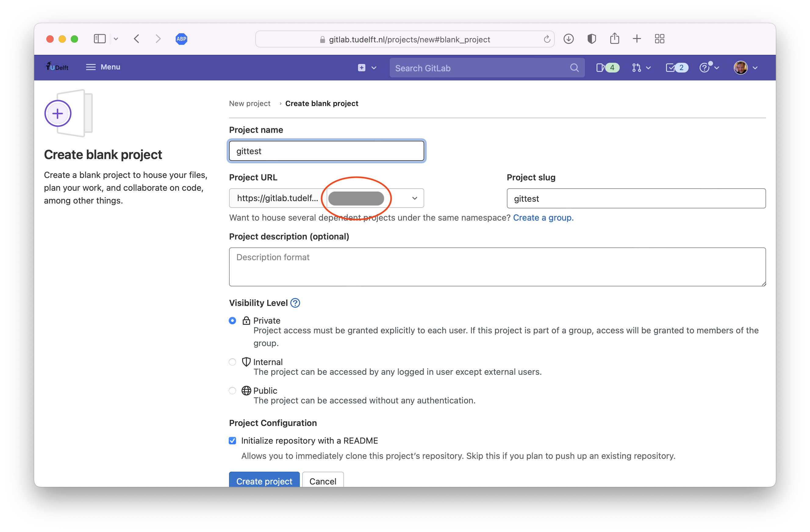The width and height of the screenshot is (810, 532).
Task: Expand the create new dropdown chevron
Action: (374, 68)
